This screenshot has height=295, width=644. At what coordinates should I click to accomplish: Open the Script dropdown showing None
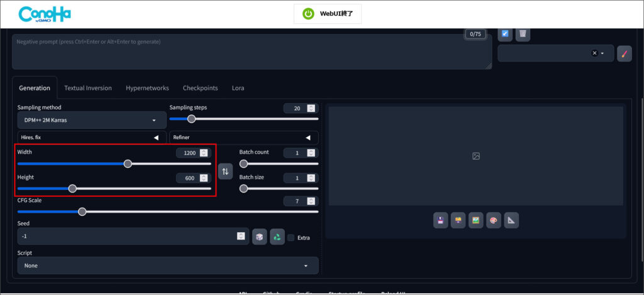168,265
